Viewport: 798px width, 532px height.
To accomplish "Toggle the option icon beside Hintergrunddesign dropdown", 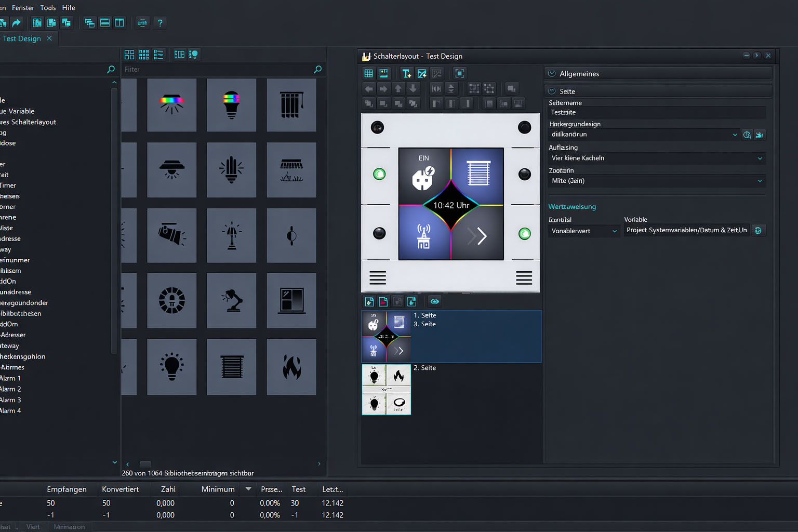I will [x=747, y=135].
